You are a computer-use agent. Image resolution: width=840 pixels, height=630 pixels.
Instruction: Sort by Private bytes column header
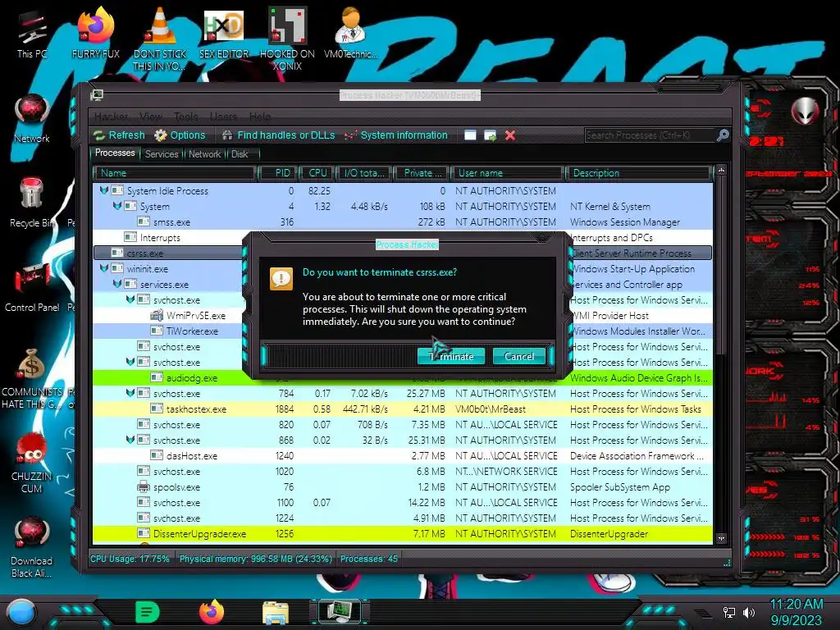coord(422,173)
